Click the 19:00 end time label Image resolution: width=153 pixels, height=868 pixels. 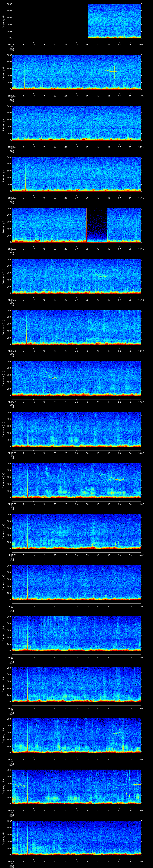(x=141, y=504)
